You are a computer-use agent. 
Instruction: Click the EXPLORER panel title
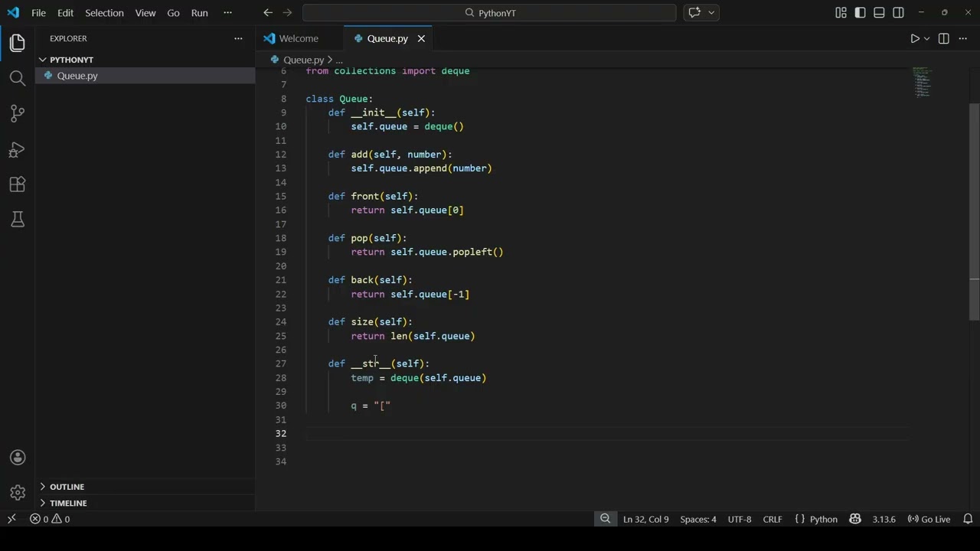68,38
